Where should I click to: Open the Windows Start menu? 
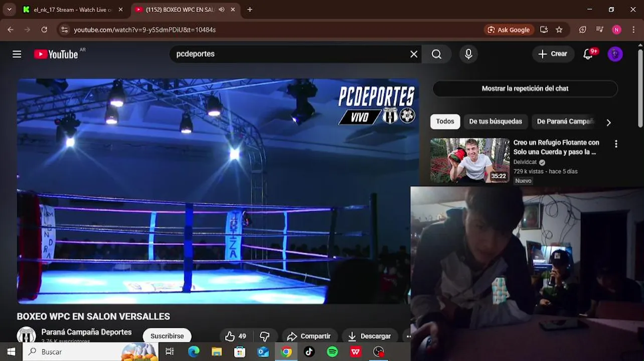click(x=11, y=351)
